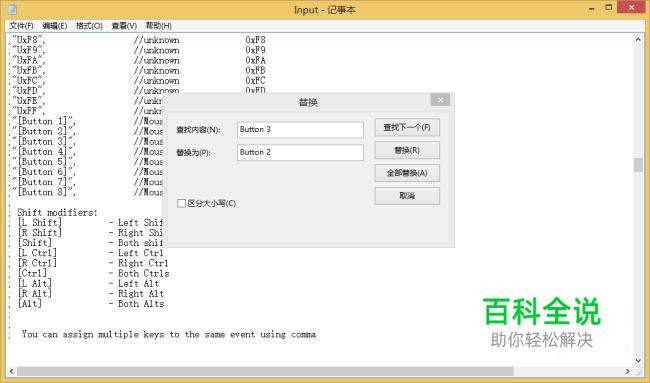Click the "0xF8" value text
650x383 pixels.
click(255, 40)
